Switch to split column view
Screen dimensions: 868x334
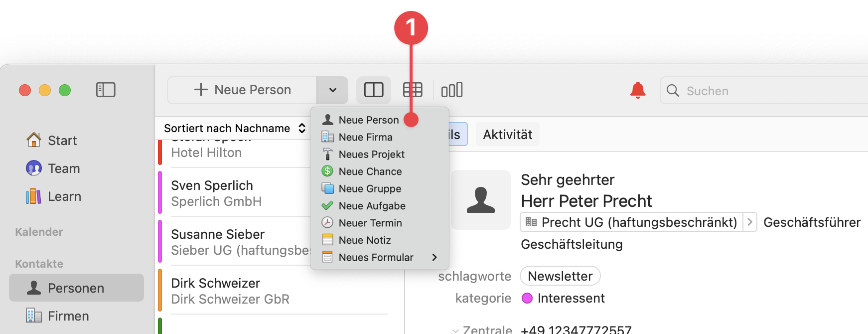coord(374,90)
